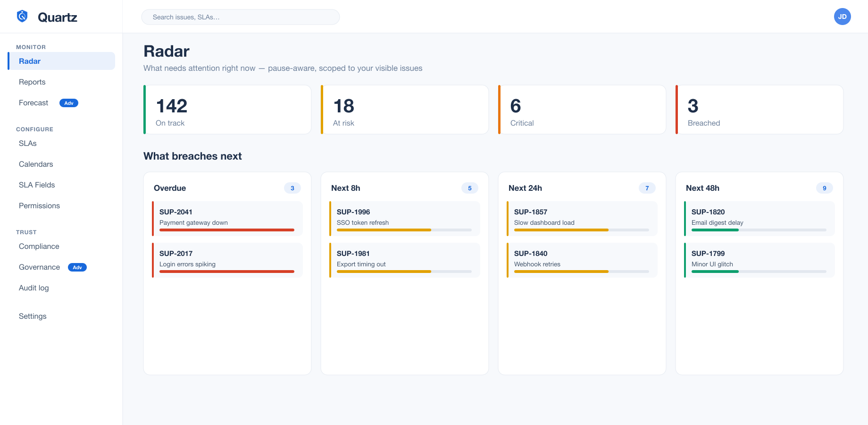This screenshot has width=868, height=425.
Task: Click the Next 48h count badge 9
Action: (x=825, y=188)
